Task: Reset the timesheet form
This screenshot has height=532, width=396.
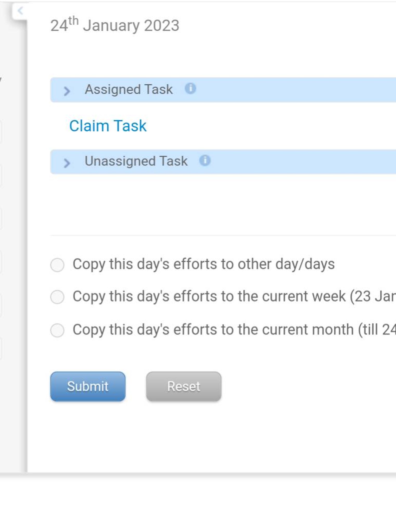Action: click(x=184, y=387)
